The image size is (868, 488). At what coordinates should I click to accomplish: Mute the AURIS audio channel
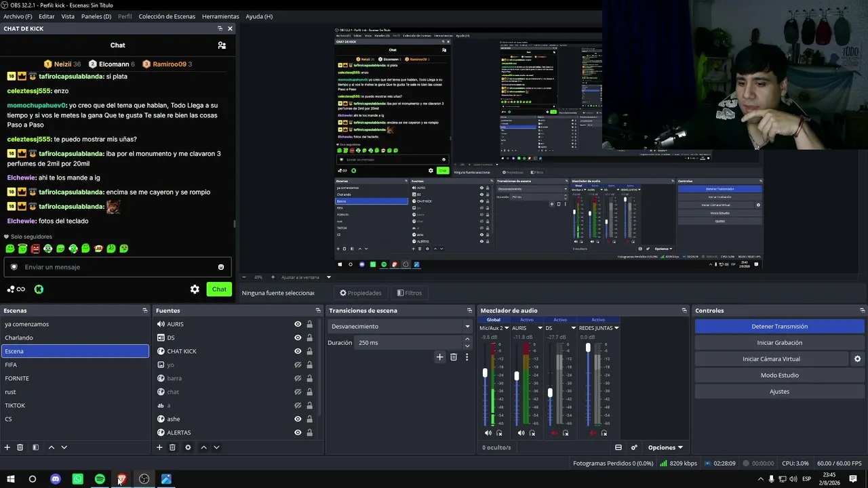click(x=521, y=433)
